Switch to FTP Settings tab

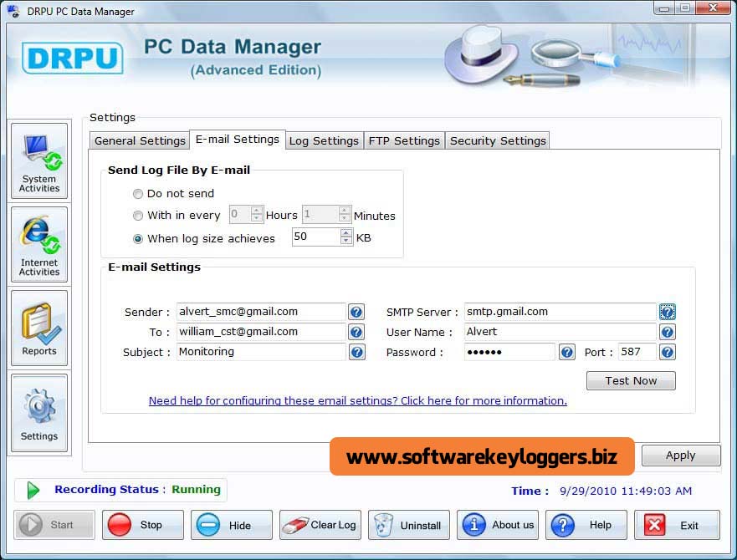tap(404, 140)
